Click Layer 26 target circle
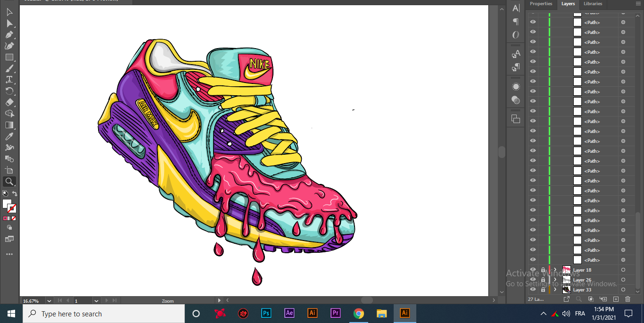 (623, 280)
